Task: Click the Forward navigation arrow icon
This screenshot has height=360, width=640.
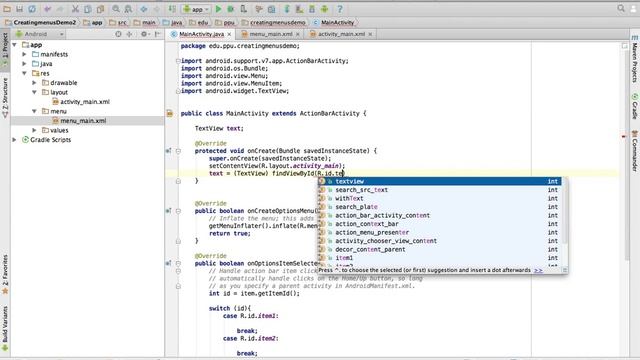Action: 156,9
